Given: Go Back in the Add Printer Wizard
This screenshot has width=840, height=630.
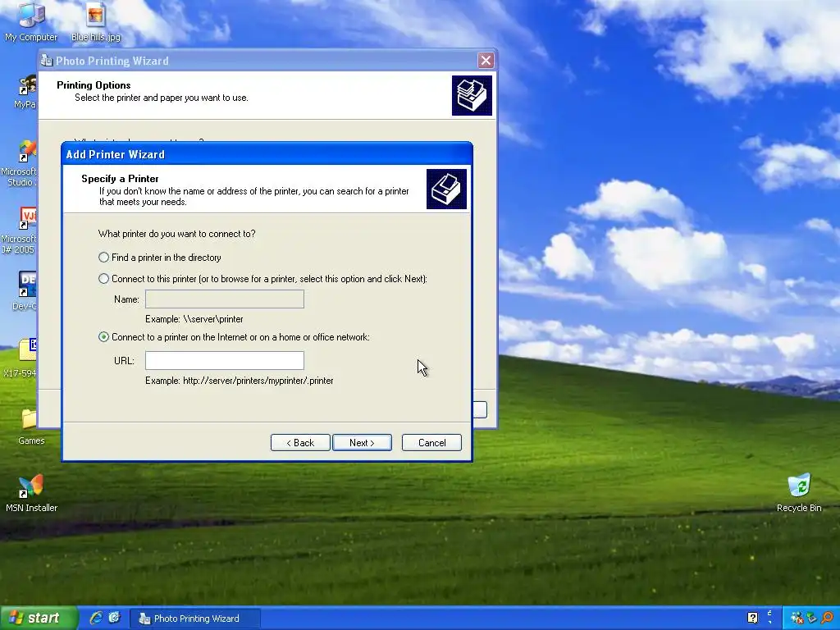Looking at the screenshot, I should 300,442.
